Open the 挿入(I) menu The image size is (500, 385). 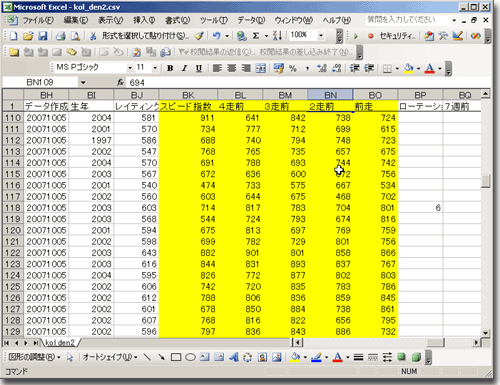pos(144,21)
